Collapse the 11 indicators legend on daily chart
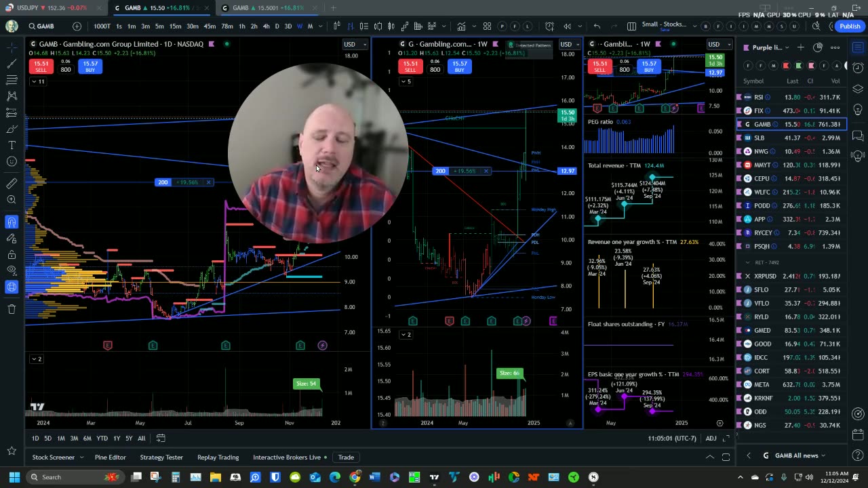Viewport: 868px width, 488px height. (x=38, y=81)
